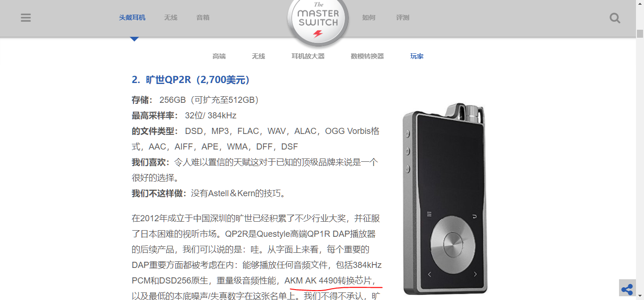The image size is (644, 300).
Task: Open the 如何 navigation item
Action: [x=369, y=17]
